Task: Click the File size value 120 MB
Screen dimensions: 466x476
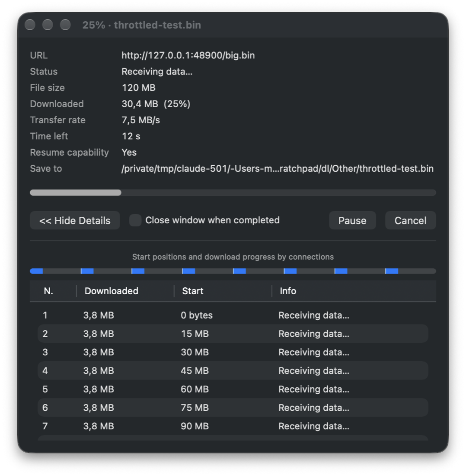Action: 139,88
